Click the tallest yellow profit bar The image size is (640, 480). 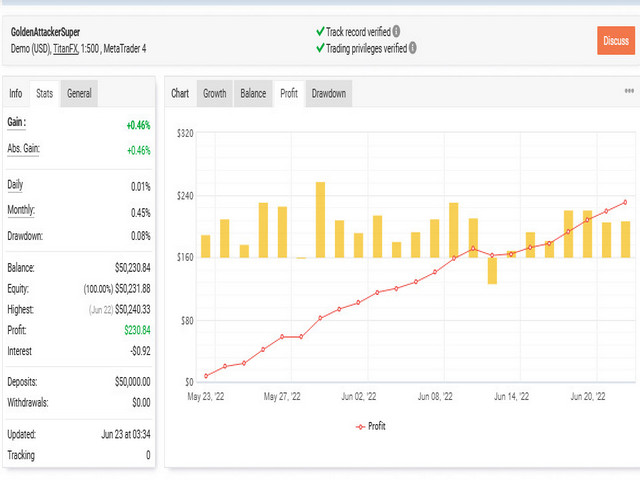pyautogui.click(x=320, y=220)
